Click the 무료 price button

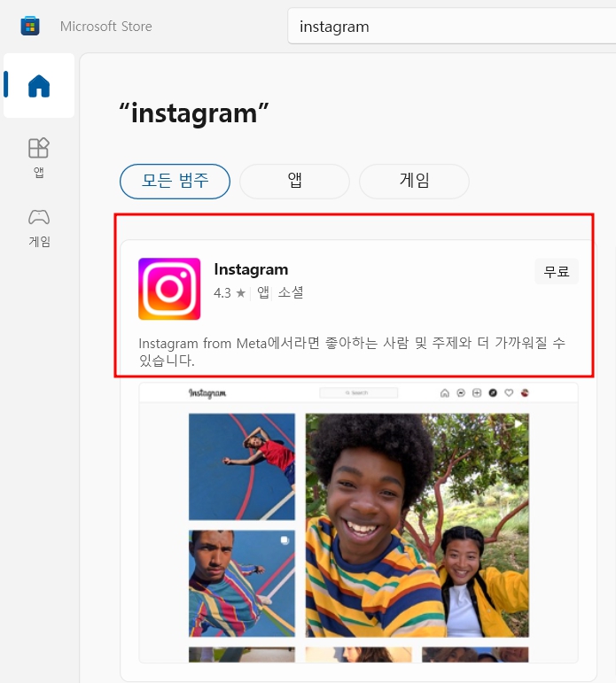tap(557, 271)
